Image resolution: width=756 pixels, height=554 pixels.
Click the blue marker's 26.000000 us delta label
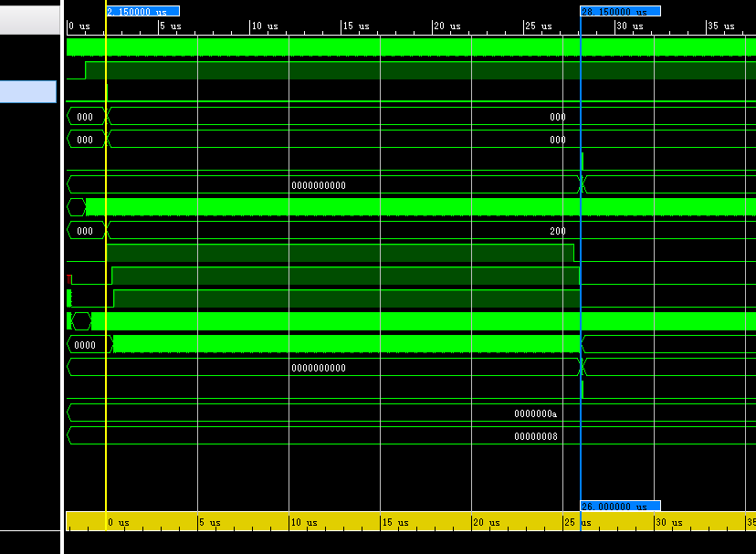621,507
